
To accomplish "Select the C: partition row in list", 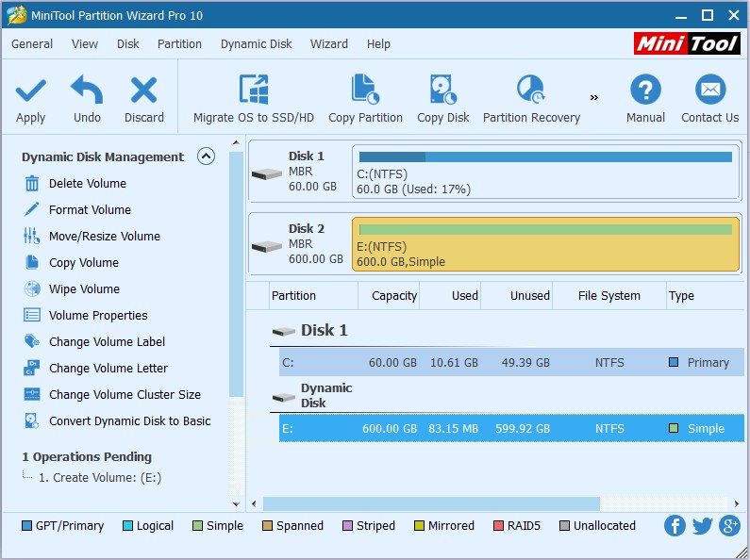I will (x=511, y=363).
